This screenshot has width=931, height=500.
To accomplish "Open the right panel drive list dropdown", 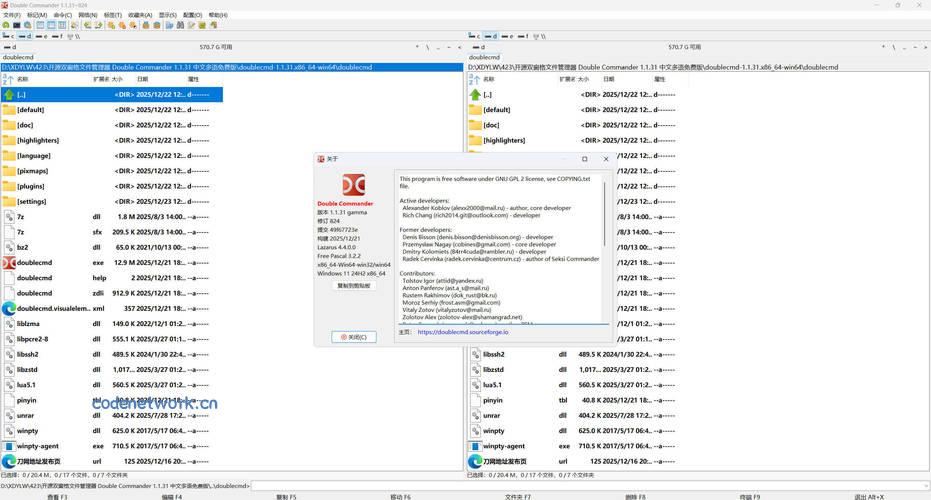I will (478, 47).
